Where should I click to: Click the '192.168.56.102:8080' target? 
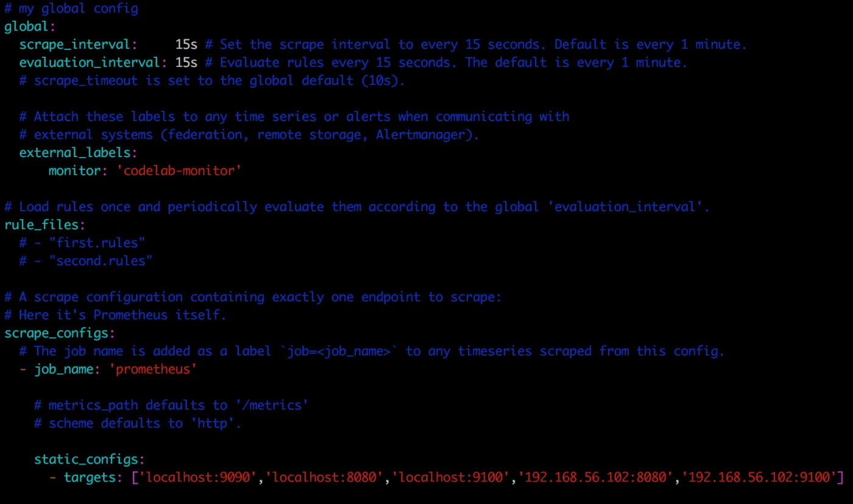596,477
